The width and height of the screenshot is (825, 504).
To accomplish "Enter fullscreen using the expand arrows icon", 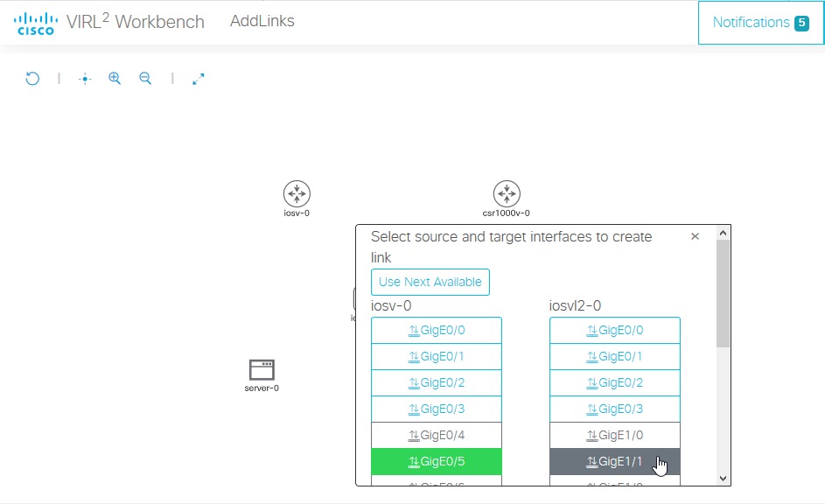I will point(198,78).
